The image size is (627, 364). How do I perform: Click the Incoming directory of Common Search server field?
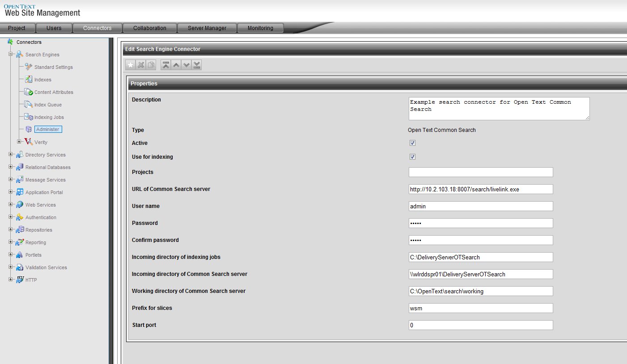[x=481, y=274]
